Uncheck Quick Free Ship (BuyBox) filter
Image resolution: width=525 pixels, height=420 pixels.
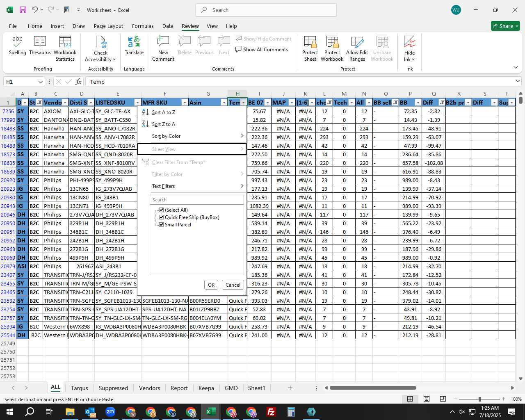point(162,217)
